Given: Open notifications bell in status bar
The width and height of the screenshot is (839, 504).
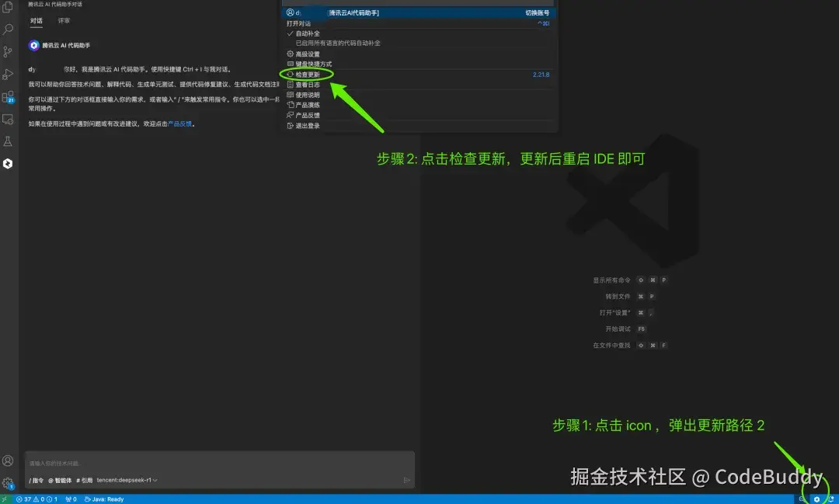Looking at the screenshot, I should 830,499.
